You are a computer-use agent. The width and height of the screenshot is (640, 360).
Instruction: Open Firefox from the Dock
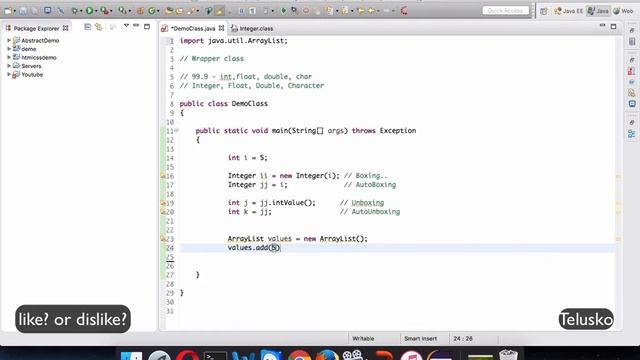coord(327,355)
